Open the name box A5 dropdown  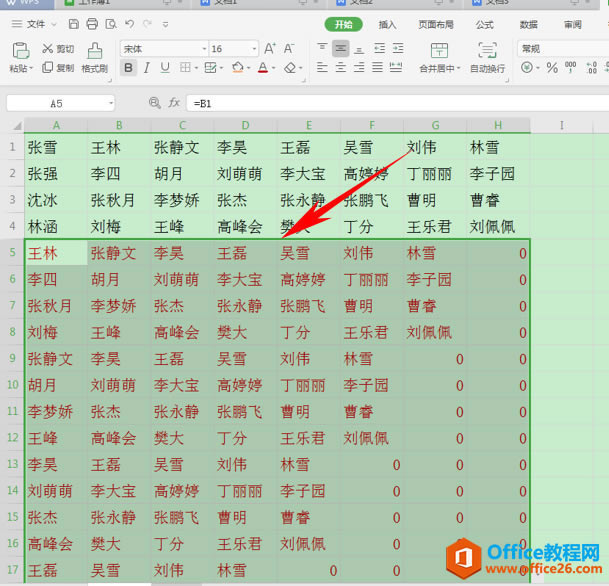coord(111,103)
